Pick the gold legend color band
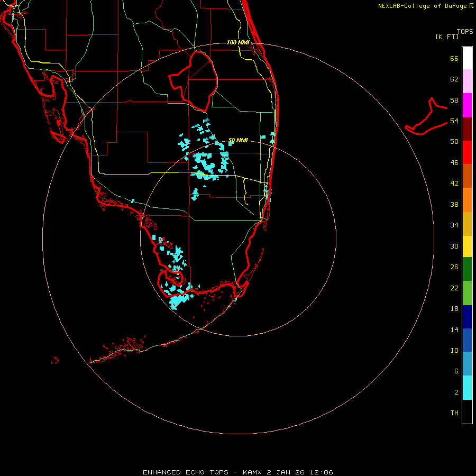The height and width of the screenshot is (476, 476). click(467, 224)
